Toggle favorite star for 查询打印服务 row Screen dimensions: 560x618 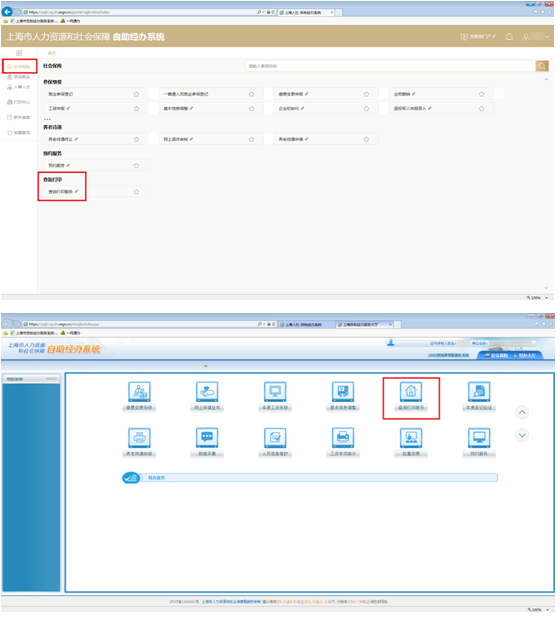click(137, 193)
